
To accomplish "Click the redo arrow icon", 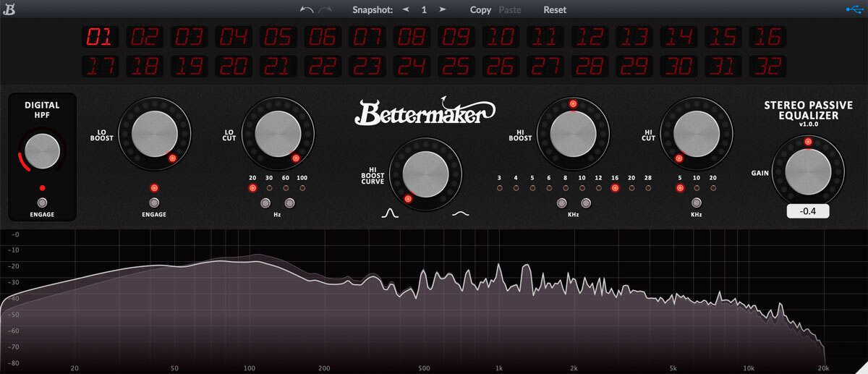I will (325, 9).
